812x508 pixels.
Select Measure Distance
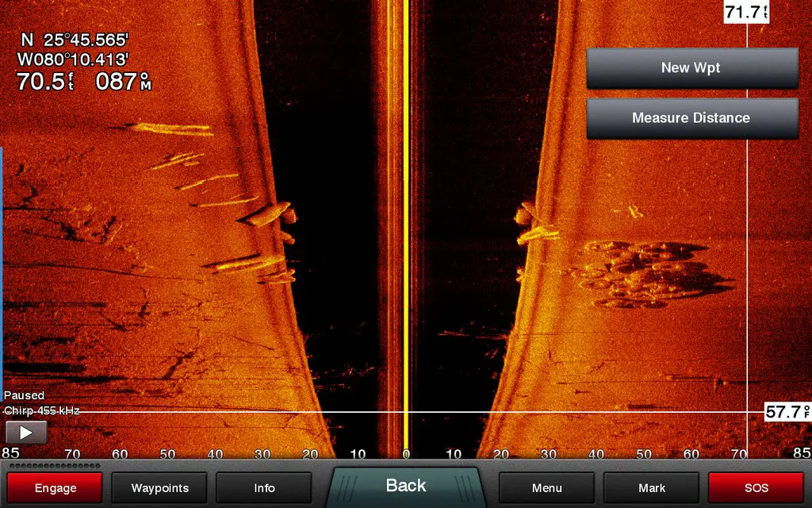[x=691, y=118]
